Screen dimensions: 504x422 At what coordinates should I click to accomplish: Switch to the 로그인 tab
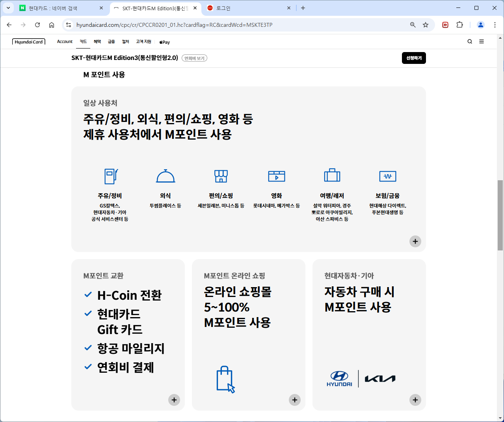(x=249, y=8)
